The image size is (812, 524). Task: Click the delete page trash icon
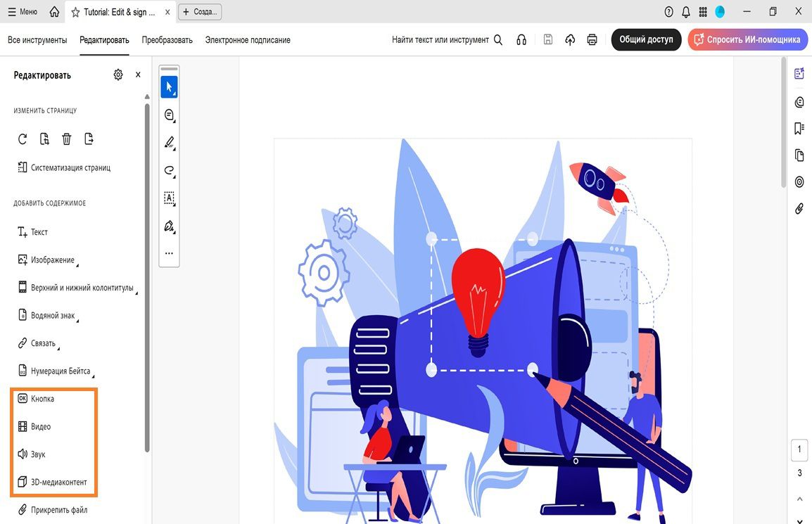point(67,139)
